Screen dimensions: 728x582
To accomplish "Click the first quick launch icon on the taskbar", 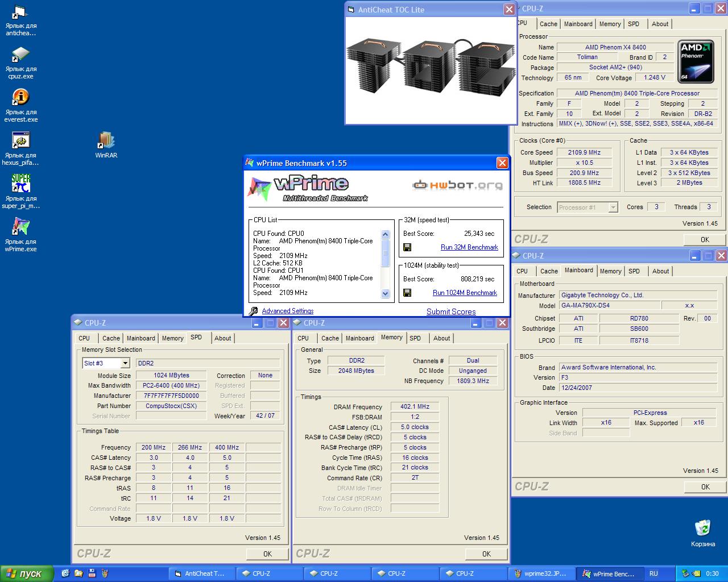I will (65, 573).
